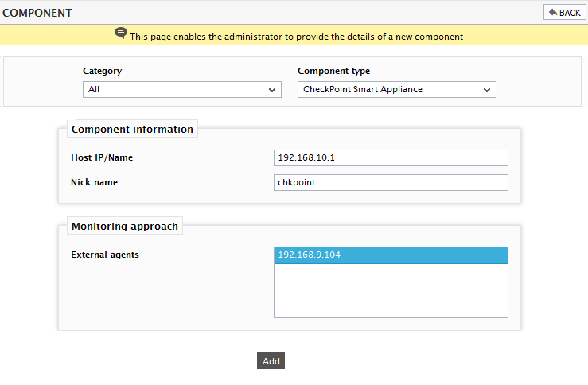The image size is (588, 385).
Task: Click the Monitoring approach section heading
Action: pos(125,227)
